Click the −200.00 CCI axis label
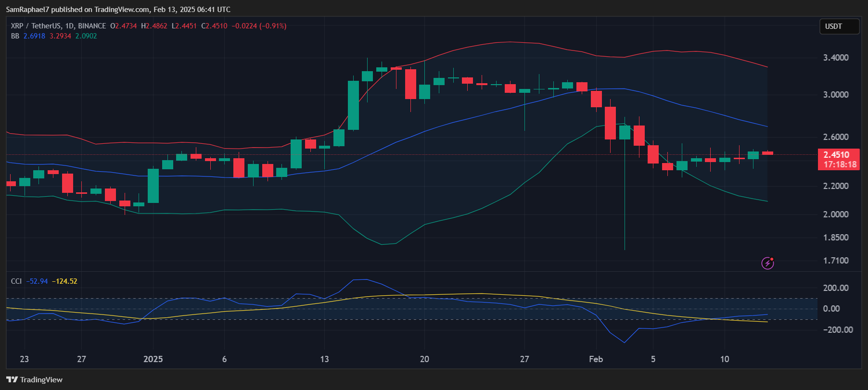This screenshot has width=868, height=390. tap(838, 330)
